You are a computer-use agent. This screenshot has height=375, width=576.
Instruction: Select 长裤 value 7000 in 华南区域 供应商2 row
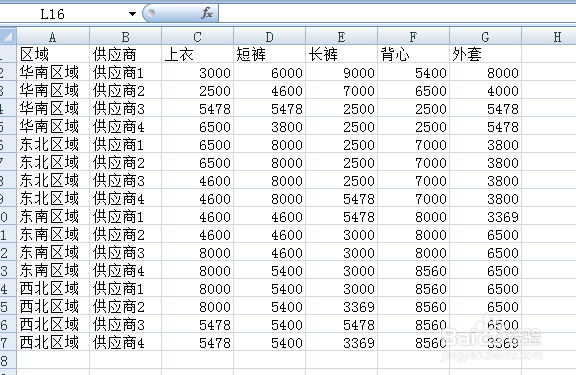(x=341, y=90)
